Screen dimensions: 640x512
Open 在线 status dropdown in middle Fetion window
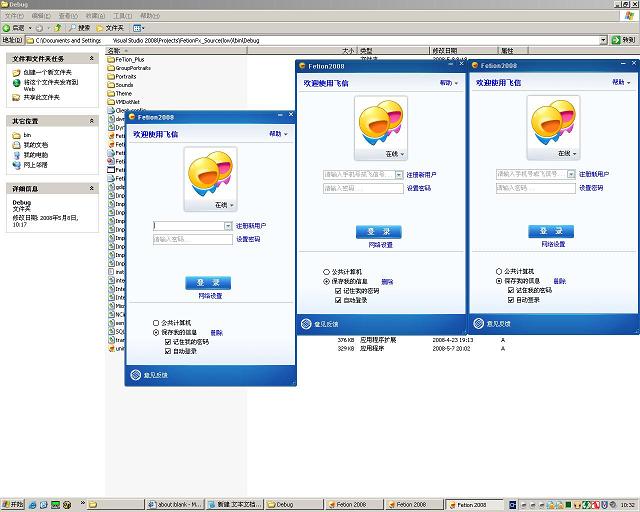click(395, 154)
